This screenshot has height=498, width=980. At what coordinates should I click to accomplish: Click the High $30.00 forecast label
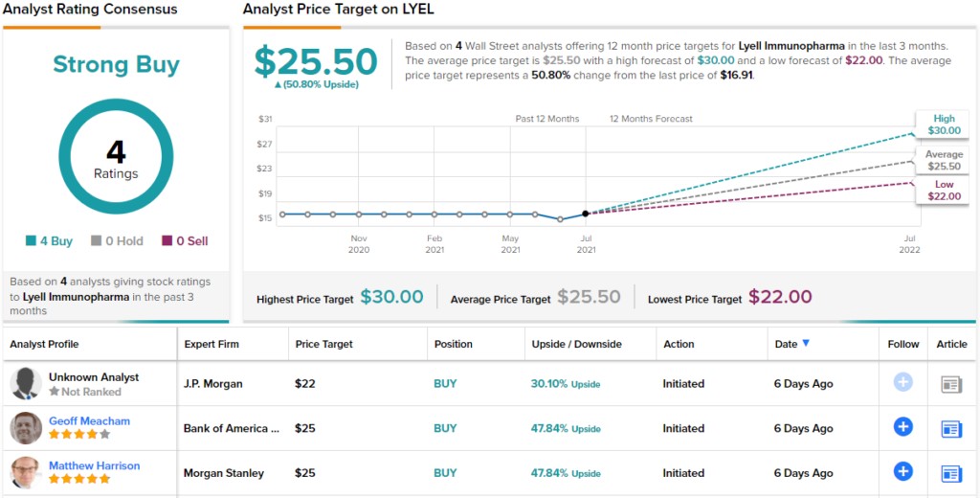click(943, 124)
